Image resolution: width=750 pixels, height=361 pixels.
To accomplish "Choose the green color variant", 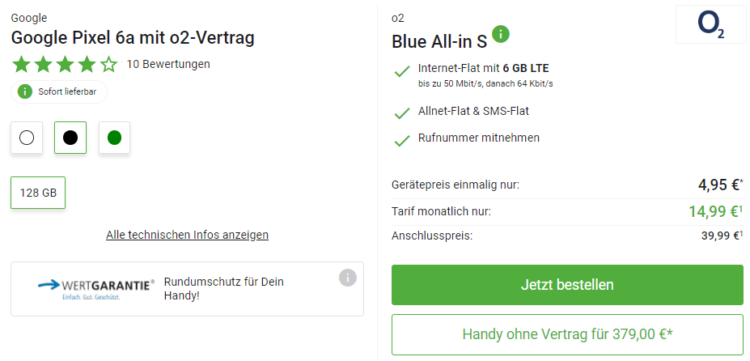I will click(x=114, y=138).
